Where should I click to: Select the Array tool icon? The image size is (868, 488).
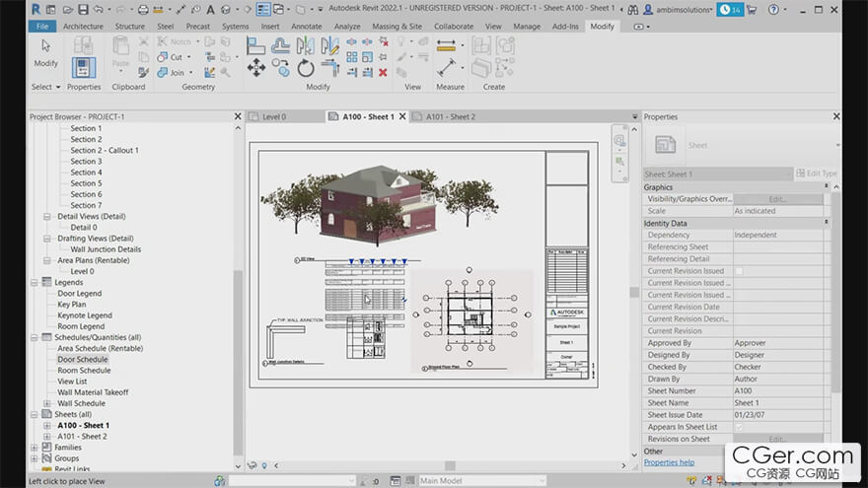tap(351, 57)
